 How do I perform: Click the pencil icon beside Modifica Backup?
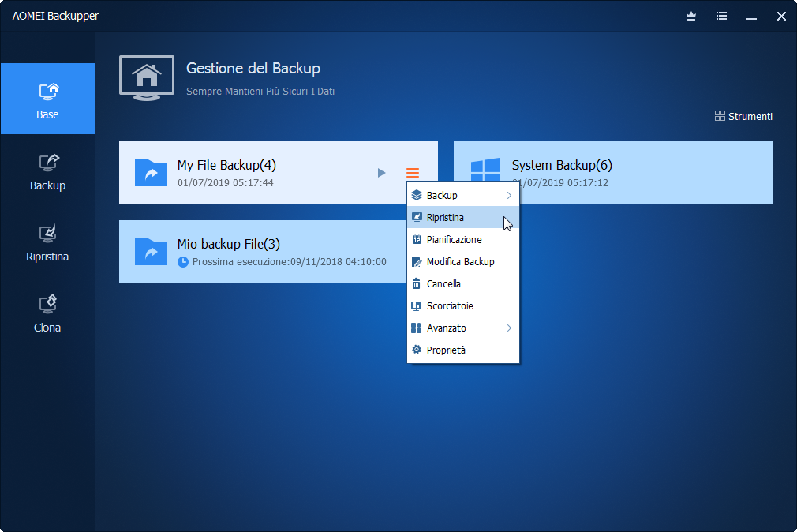click(x=417, y=261)
